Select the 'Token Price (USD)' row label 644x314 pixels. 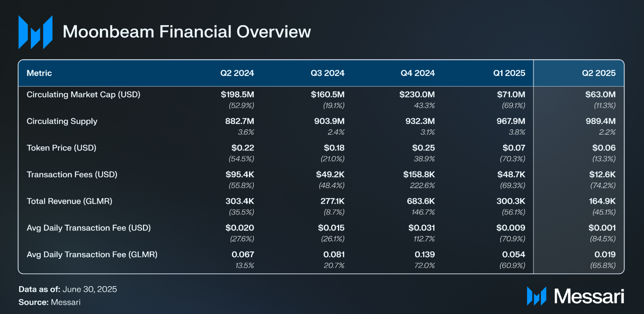[61, 148]
